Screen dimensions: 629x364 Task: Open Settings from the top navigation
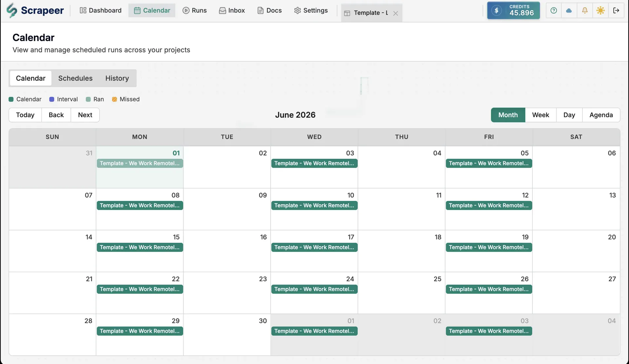311,10
